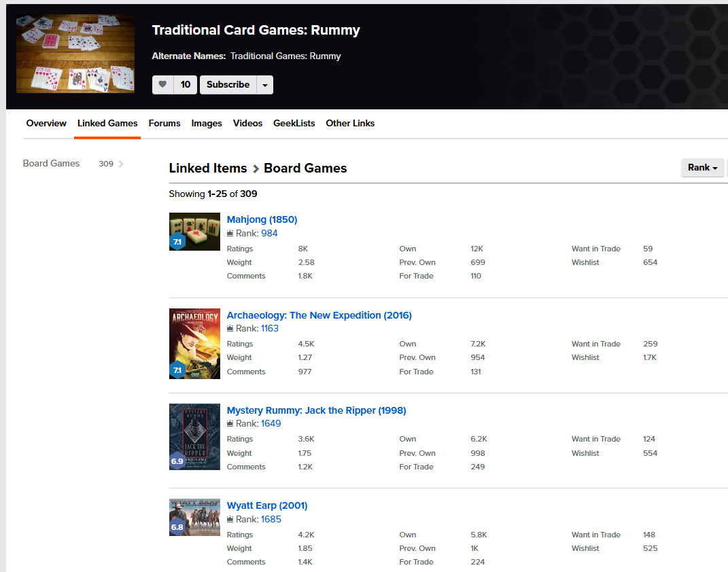Image resolution: width=728 pixels, height=572 pixels.
Task: Click Mahjong's Ratings value 8K
Action: 303,249
